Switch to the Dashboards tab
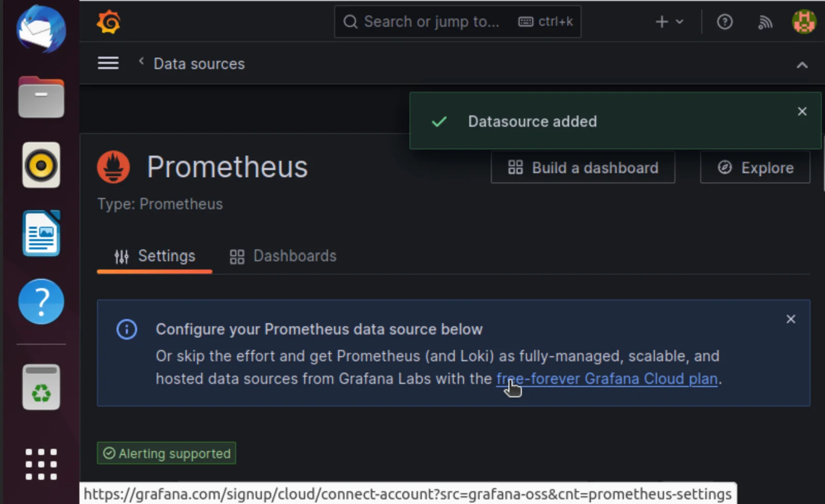The width and height of the screenshot is (825, 504). 283,256
